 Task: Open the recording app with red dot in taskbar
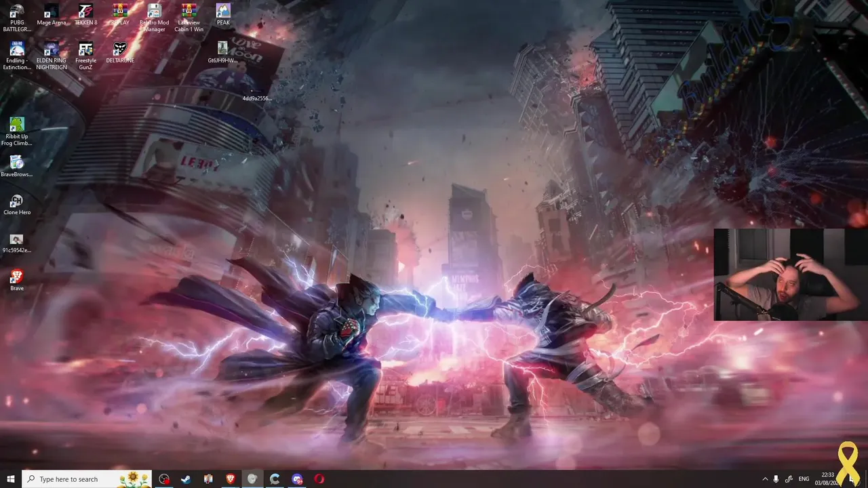coord(164,479)
